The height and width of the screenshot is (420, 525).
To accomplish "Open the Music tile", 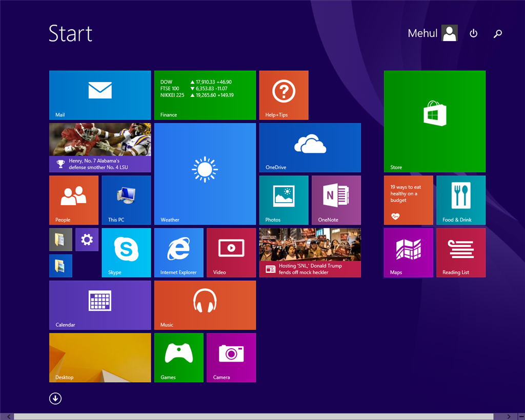I will [205, 305].
